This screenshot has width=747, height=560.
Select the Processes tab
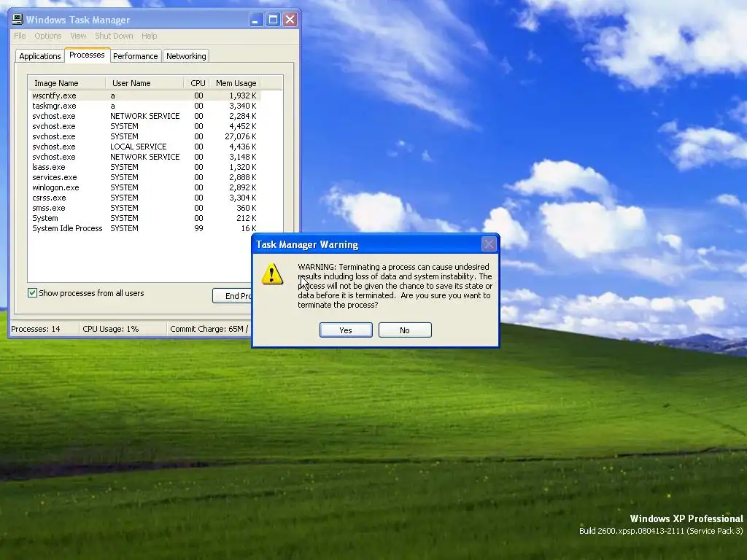pos(88,55)
